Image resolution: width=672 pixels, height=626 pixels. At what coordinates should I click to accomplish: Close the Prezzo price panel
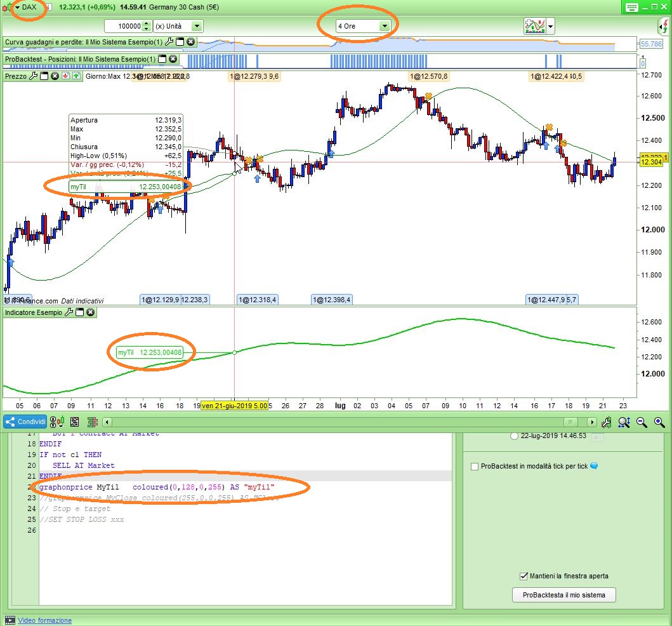pos(55,76)
